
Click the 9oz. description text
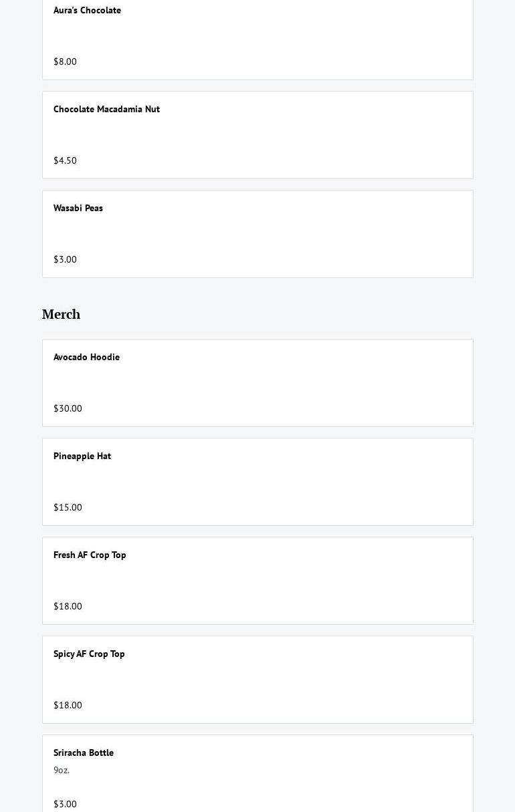(62, 771)
